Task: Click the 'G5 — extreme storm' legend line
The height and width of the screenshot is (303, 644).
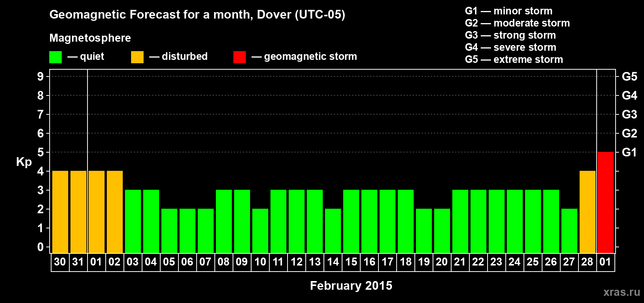Action: pyautogui.click(x=514, y=59)
